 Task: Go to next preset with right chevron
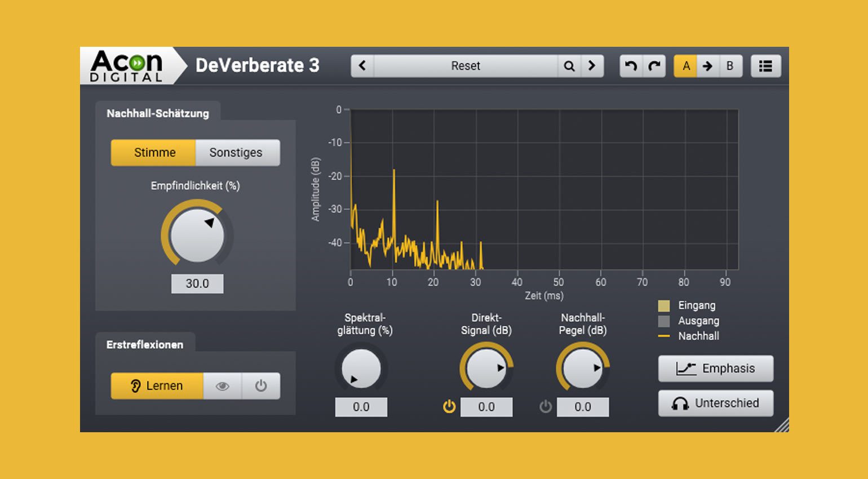(592, 66)
